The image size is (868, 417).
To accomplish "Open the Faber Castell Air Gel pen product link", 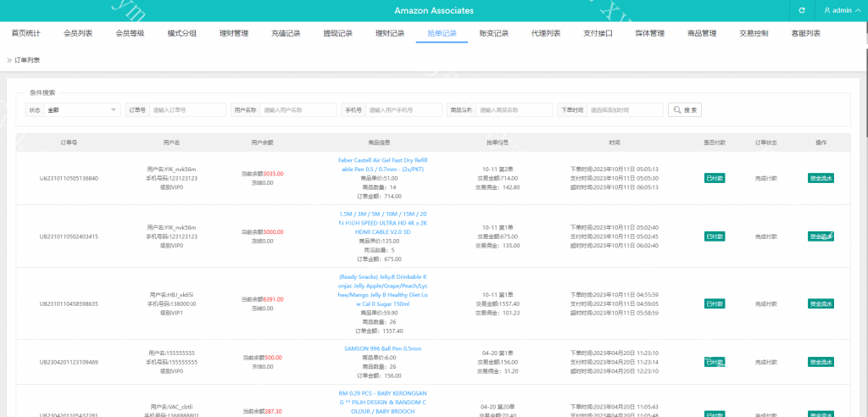I will click(383, 164).
